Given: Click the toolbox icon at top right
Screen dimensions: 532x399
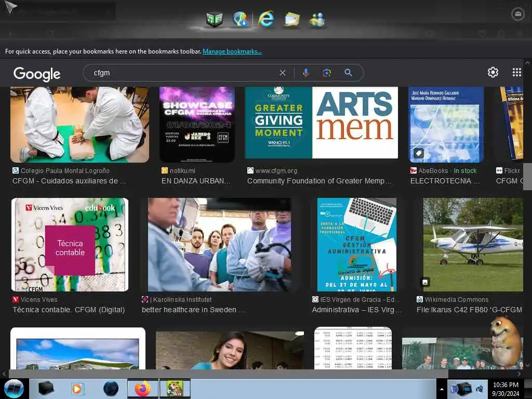Looking at the screenshot, I should coord(517,14).
